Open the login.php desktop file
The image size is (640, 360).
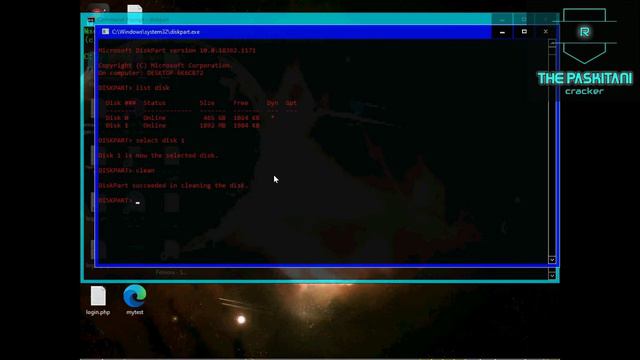click(x=98, y=300)
